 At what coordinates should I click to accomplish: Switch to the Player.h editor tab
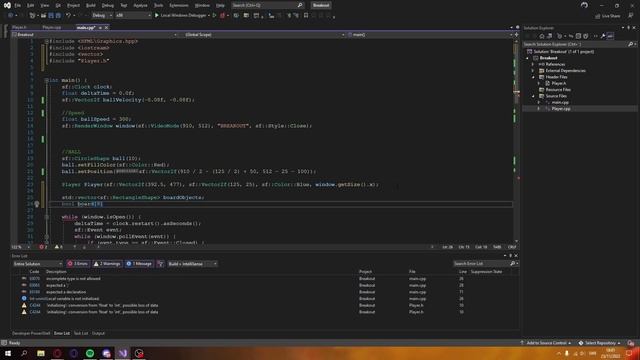coord(19,27)
